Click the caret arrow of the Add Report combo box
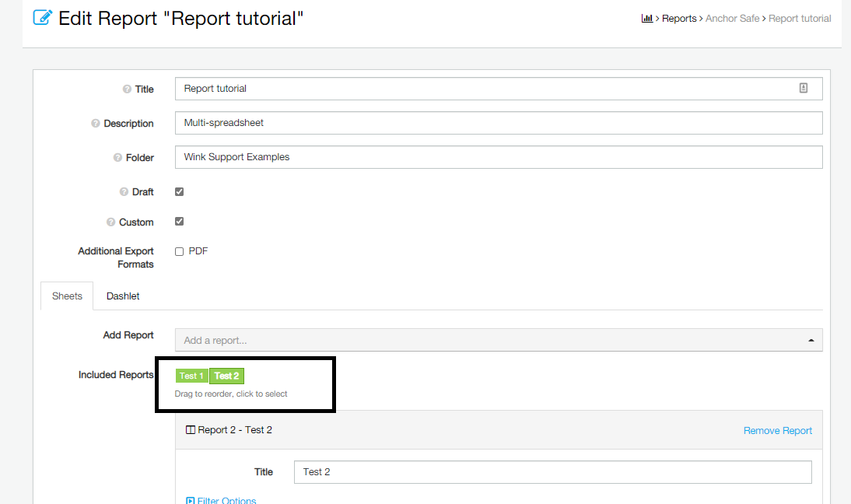The width and height of the screenshot is (851, 504). click(x=811, y=340)
